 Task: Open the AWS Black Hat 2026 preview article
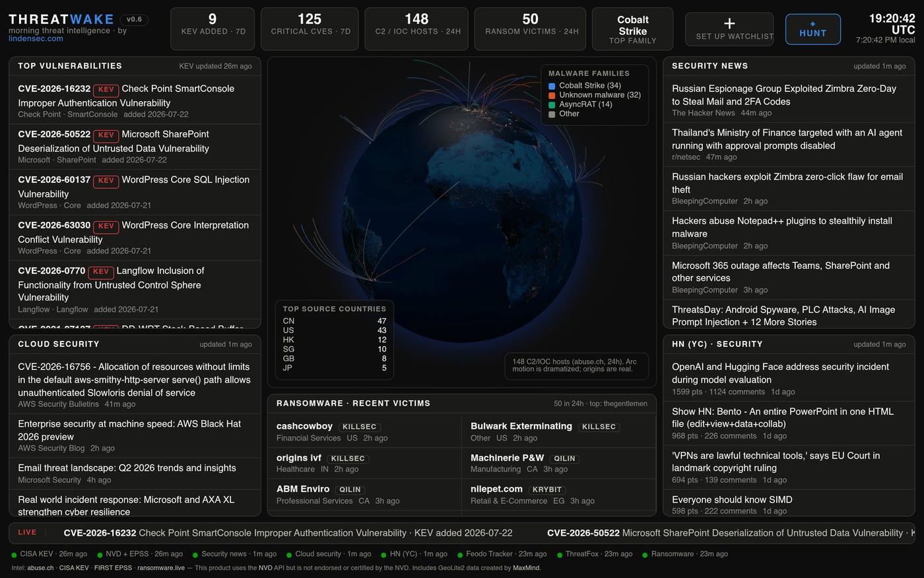pyautogui.click(x=135, y=436)
